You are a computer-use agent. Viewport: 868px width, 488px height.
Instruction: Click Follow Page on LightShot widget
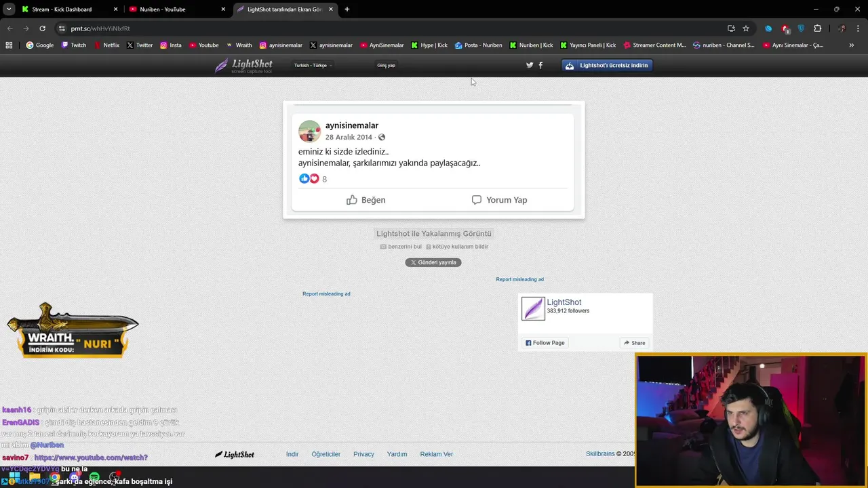[x=545, y=343]
